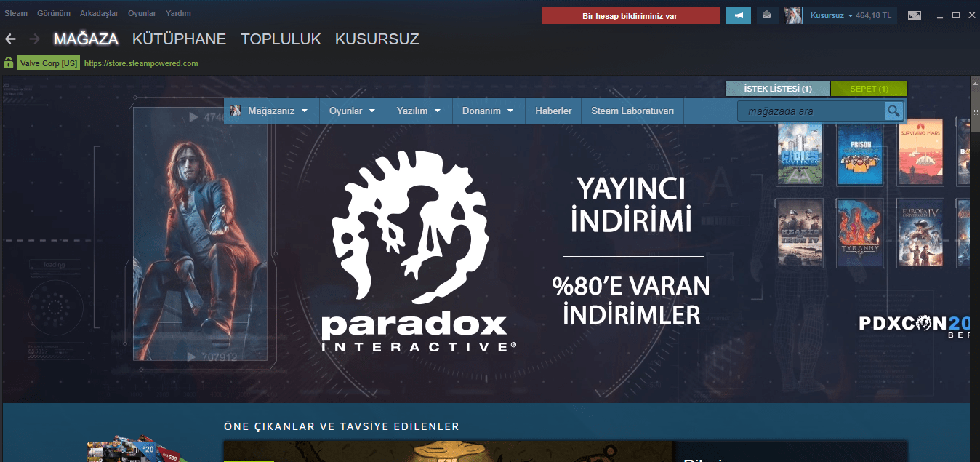Click the YAYINCI İNDİRİMİ sale text
980x462 pixels.
tap(630, 204)
